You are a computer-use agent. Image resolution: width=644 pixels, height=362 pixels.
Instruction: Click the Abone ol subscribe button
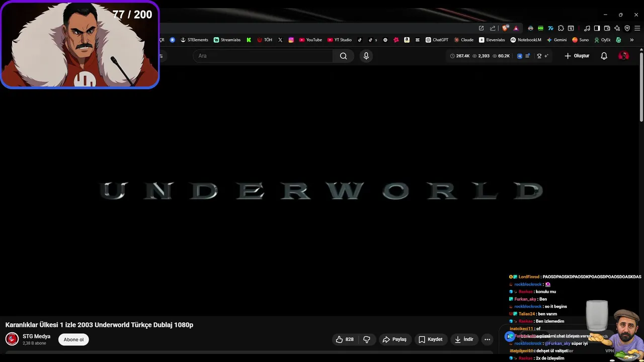(73, 339)
